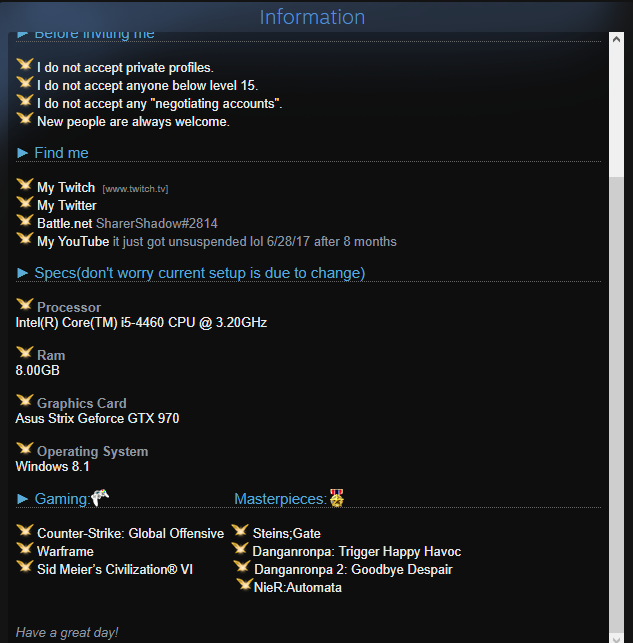Click 'New people are always welcome.' text
This screenshot has width=633, height=643.
pyautogui.click(x=133, y=122)
